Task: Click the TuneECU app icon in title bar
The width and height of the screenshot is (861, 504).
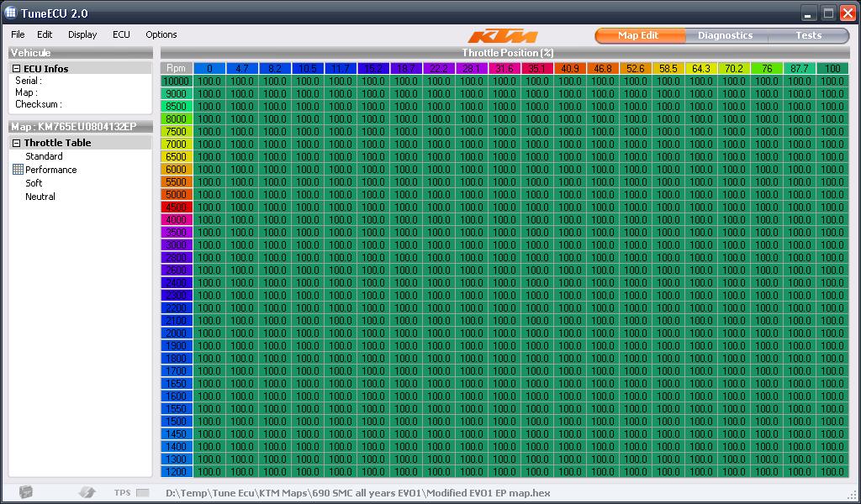Action: [x=10, y=13]
